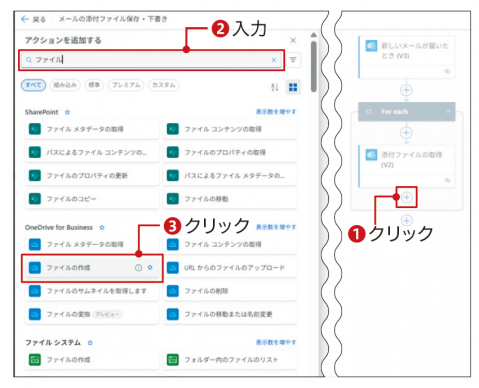
Task: Choose SharePoint ファイルのプロパティの取得
Action: pos(230,153)
